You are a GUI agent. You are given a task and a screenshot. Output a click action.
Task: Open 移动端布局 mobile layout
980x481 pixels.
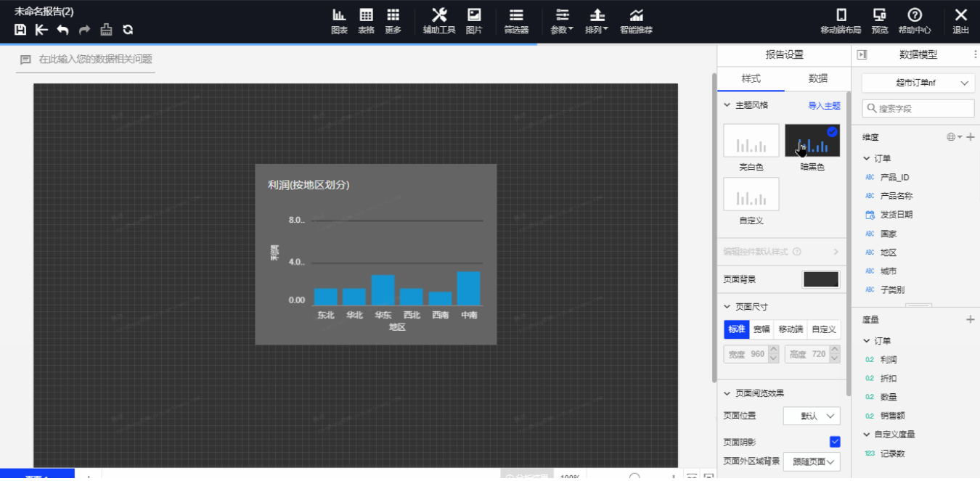[x=841, y=21]
